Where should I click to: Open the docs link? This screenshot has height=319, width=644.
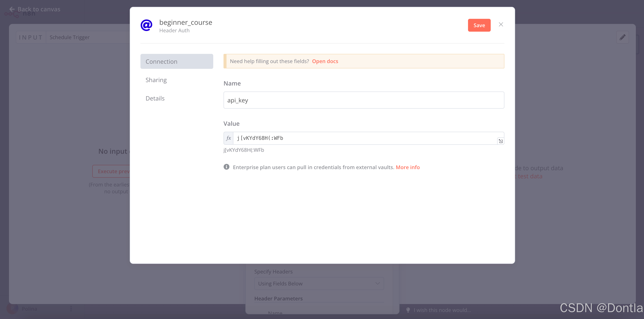(x=325, y=61)
